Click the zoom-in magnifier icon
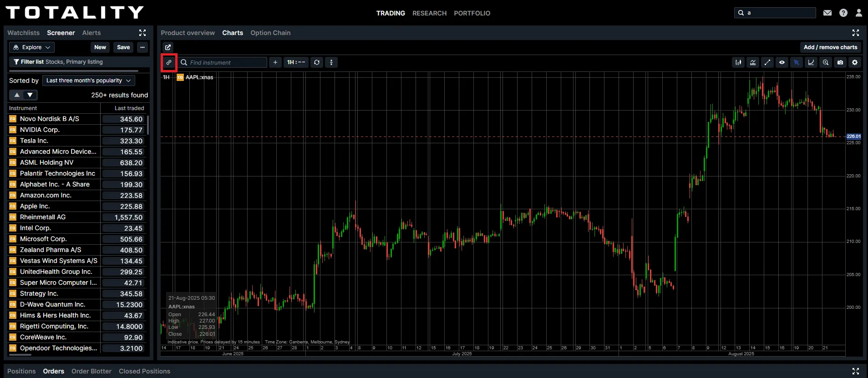 click(x=826, y=62)
